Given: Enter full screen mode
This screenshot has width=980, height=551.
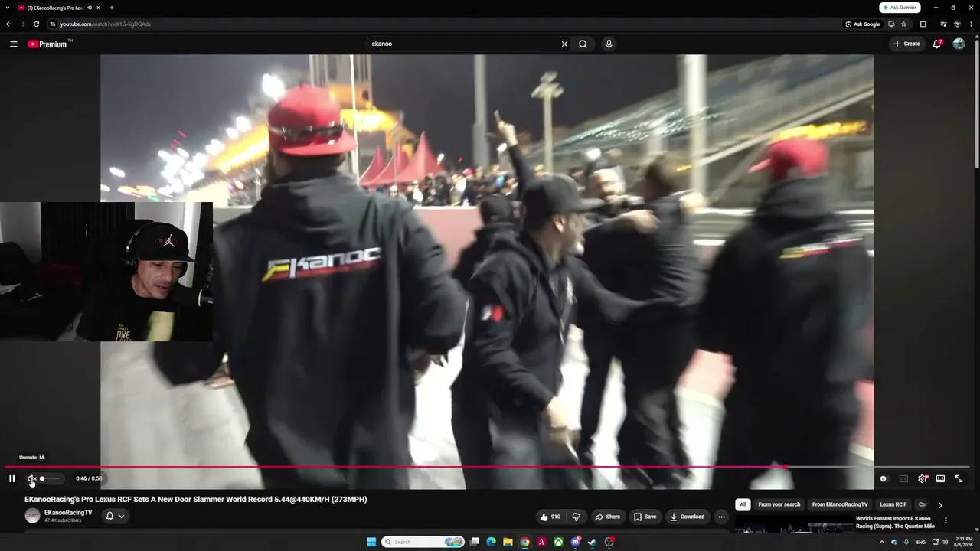Looking at the screenshot, I should 959,478.
